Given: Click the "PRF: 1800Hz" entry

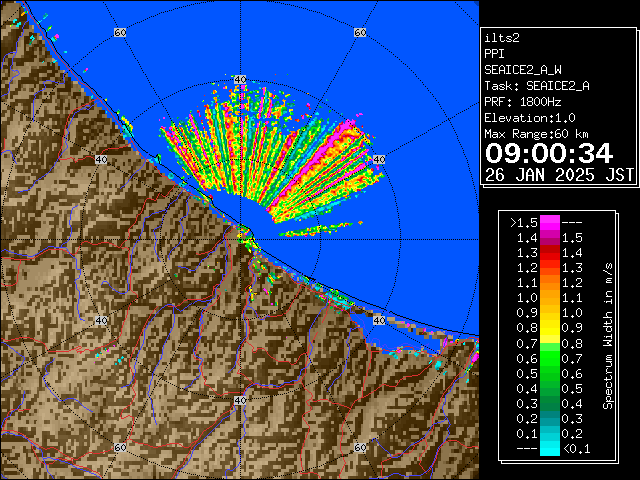Looking at the screenshot, I should point(523,102).
